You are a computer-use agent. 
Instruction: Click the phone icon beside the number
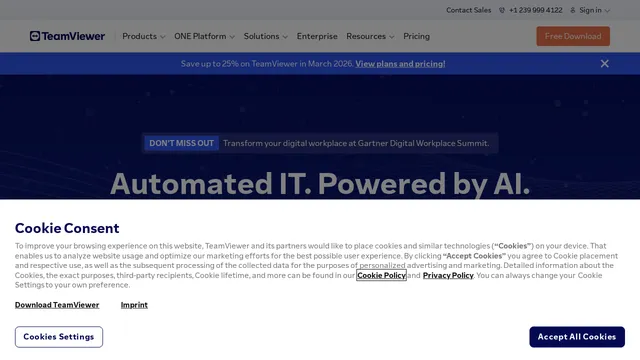[502, 10]
